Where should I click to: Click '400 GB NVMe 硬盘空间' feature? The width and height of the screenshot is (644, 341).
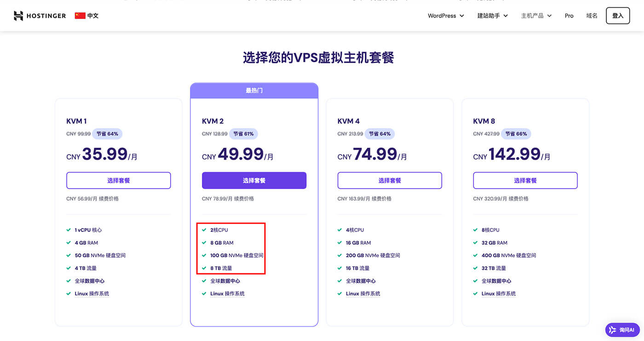[509, 255]
